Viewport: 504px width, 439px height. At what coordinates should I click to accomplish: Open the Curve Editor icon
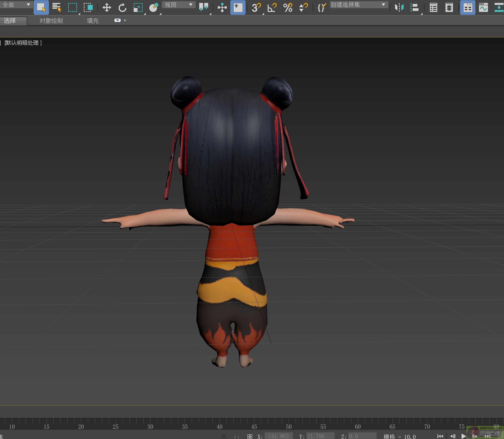[483, 8]
